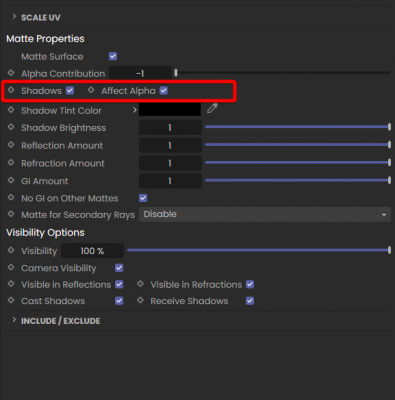
Task: Click the Cast Shadows keyframe diamond
Action: [11, 300]
